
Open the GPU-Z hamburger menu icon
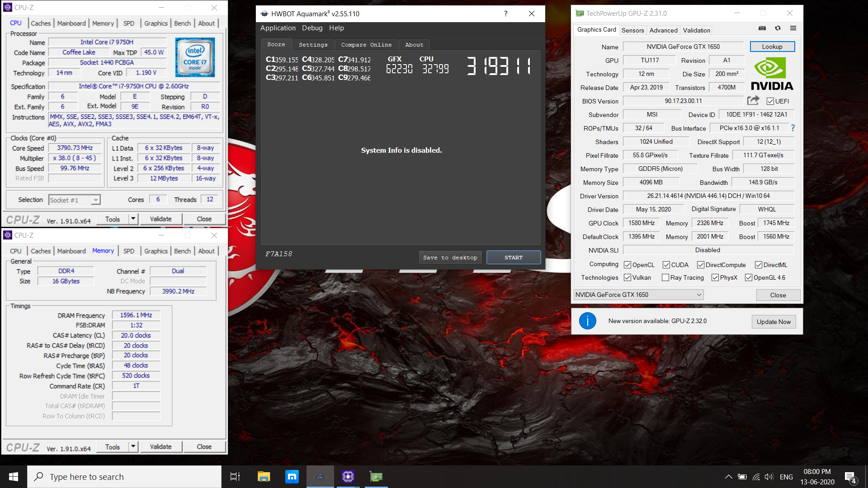pyautogui.click(x=793, y=28)
